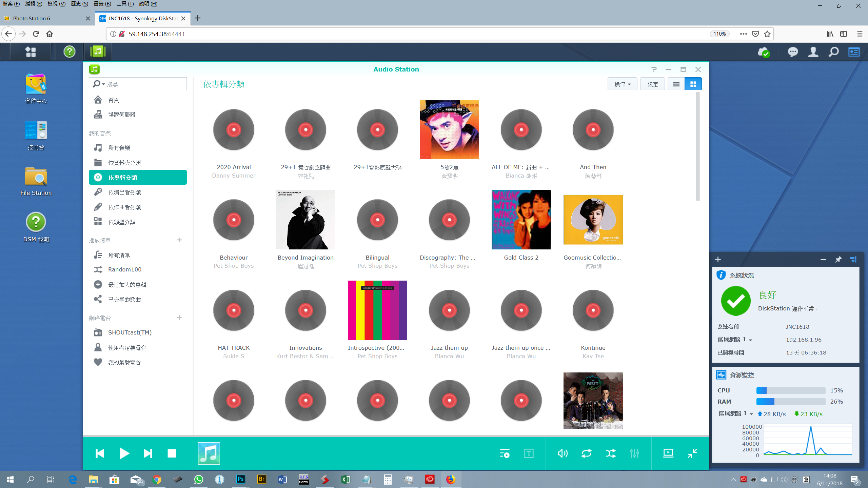This screenshot has height=488, width=868.
Task: Open the play queue icon
Action: pyautogui.click(x=505, y=453)
